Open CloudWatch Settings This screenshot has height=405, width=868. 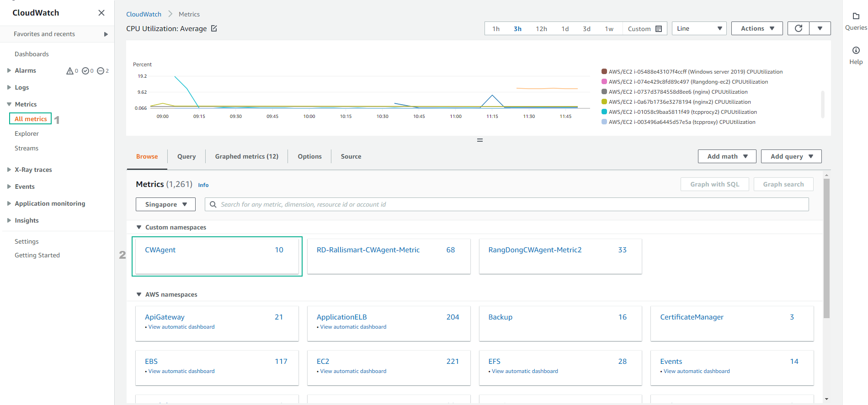[27, 241]
